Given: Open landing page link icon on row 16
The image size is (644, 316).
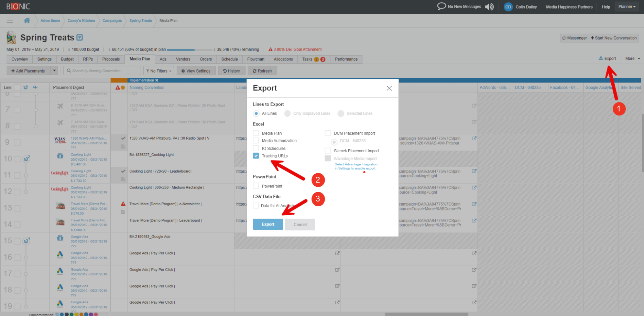Looking at the screenshot, I should 337,253.
